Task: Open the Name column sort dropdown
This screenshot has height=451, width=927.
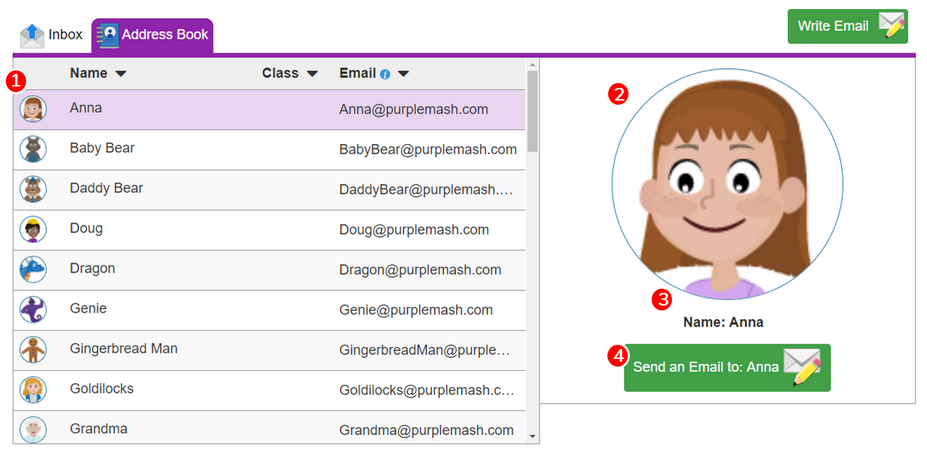Action: (121, 74)
